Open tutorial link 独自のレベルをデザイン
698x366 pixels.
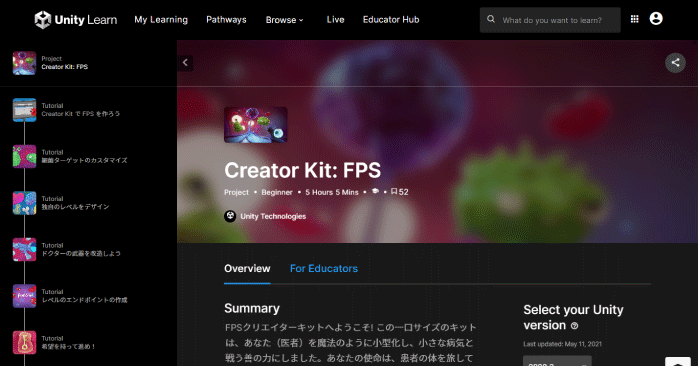coord(75,207)
